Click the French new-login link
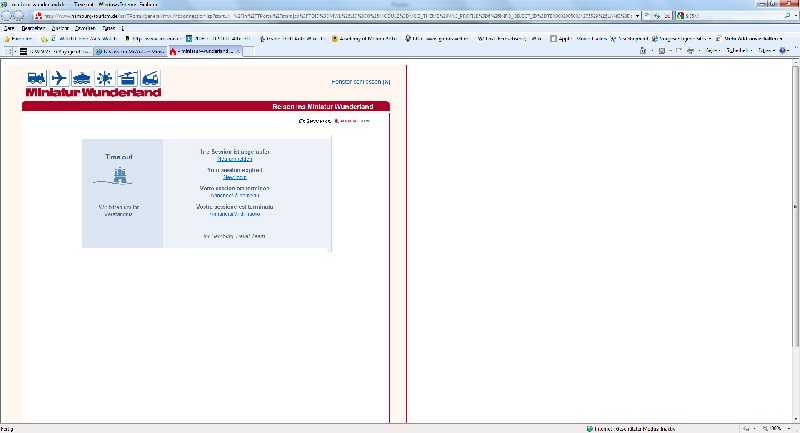This screenshot has width=800, height=433. (x=235, y=195)
